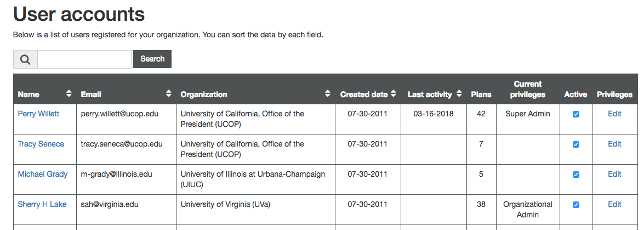Toggle Active checkbox for Sherry H Lake
The width and height of the screenshot is (644, 230).
(575, 205)
